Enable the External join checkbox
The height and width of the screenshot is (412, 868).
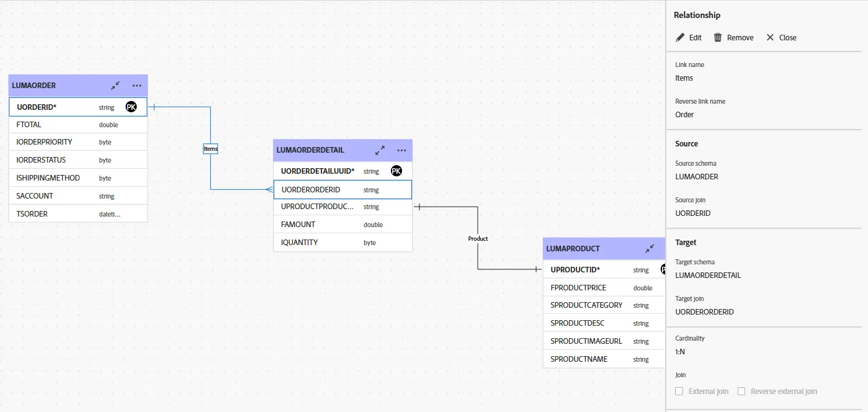[x=679, y=392]
